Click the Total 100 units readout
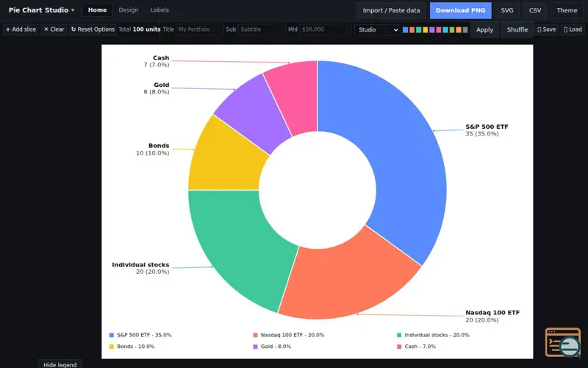This screenshot has width=588, height=368. point(140,29)
